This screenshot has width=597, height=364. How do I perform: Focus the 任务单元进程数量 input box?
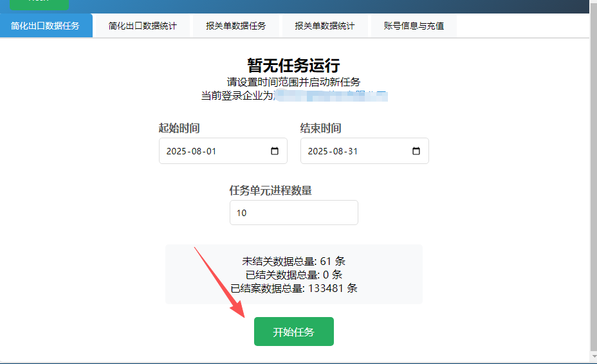[293, 213]
